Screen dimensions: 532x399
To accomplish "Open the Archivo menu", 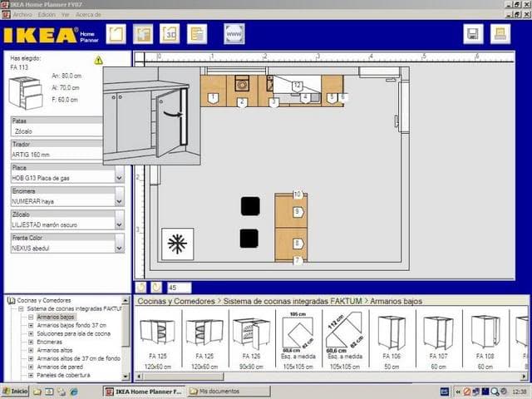I will pyautogui.click(x=22, y=14).
